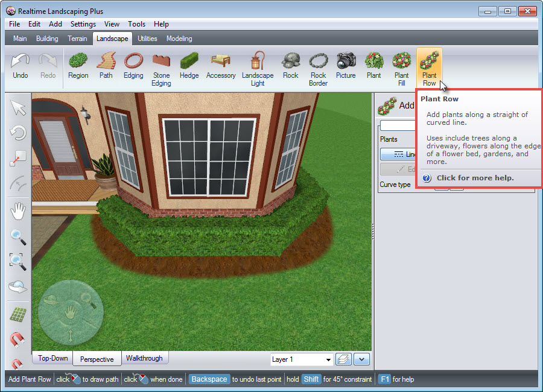This screenshot has width=543, height=392.
Task: Click the blue help question icon
Action: [x=427, y=178]
